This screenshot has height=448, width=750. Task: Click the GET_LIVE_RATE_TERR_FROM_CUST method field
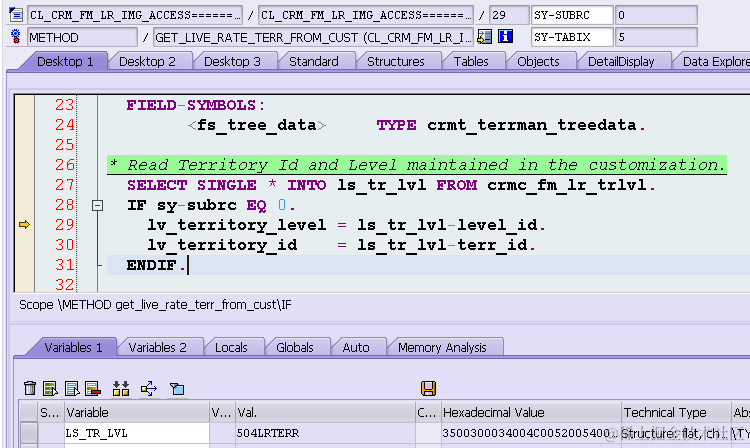click(x=313, y=37)
